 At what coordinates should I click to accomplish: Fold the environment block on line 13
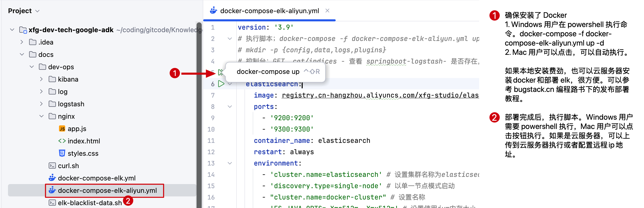tap(230, 163)
